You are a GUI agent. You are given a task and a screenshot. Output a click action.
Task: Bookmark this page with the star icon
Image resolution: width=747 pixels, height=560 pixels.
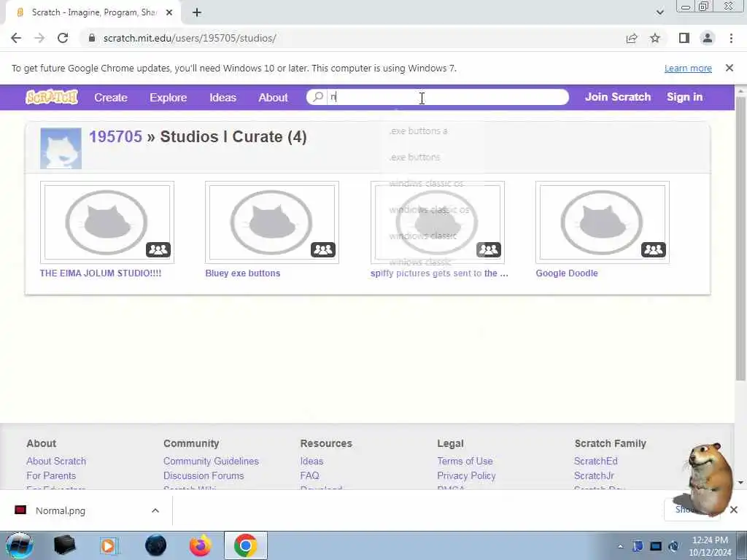[655, 38]
